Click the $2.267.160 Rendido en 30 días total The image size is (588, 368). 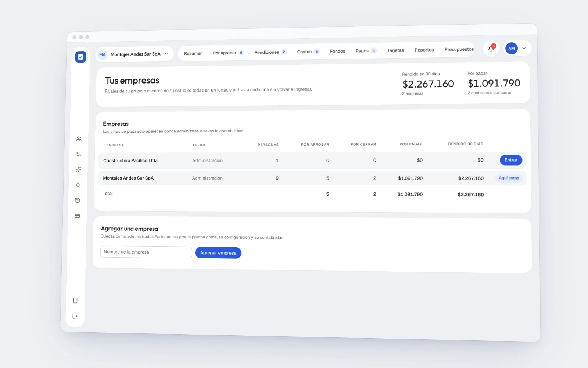428,84
